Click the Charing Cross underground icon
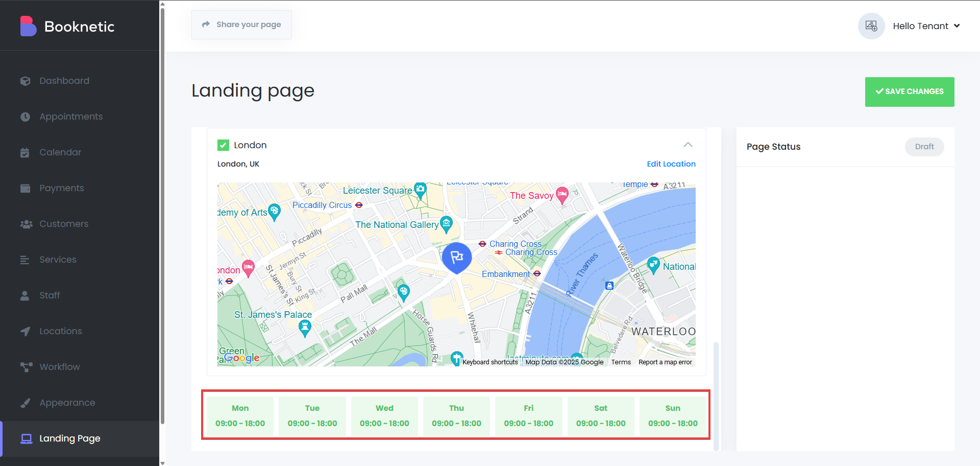The image size is (980, 466). click(x=482, y=244)
